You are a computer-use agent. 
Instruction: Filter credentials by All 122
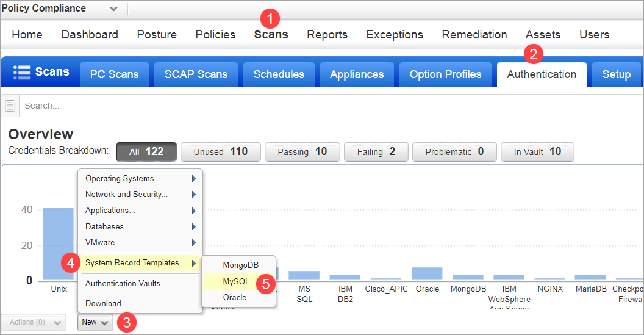(146, 152)
